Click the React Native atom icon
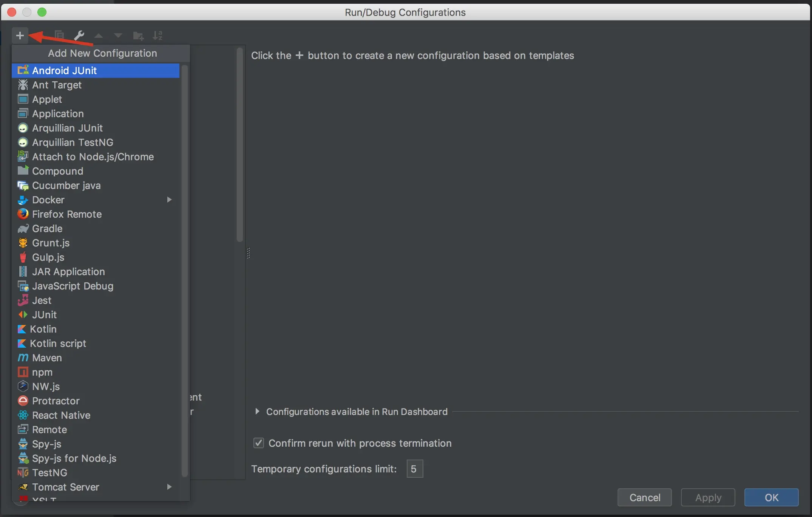The image size is (812, 517). (x=23, y=415)
